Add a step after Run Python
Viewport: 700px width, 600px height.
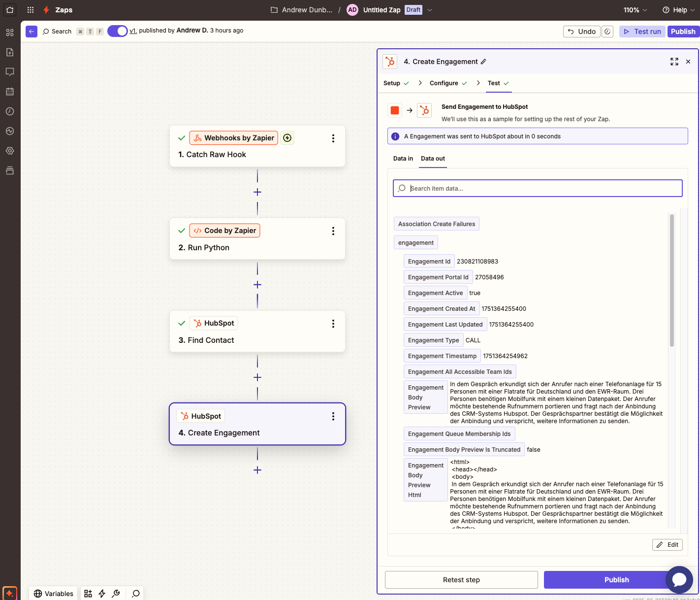coord(257,285)
